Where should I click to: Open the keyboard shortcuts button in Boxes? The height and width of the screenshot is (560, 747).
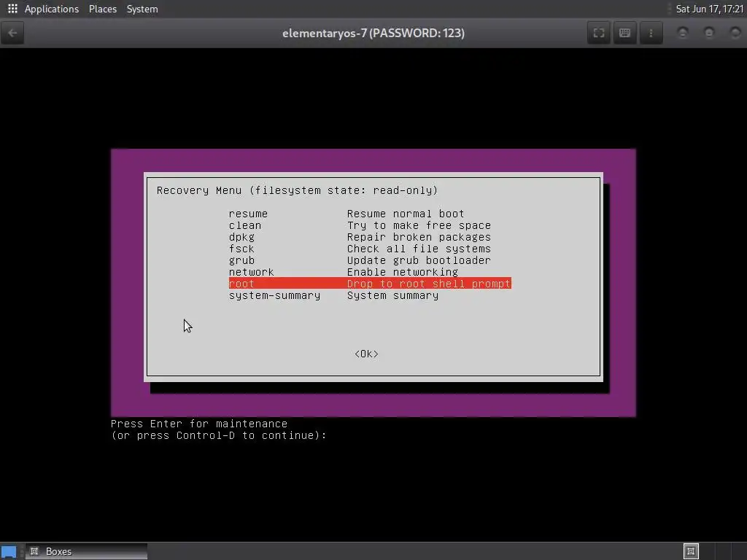(624, 33)
